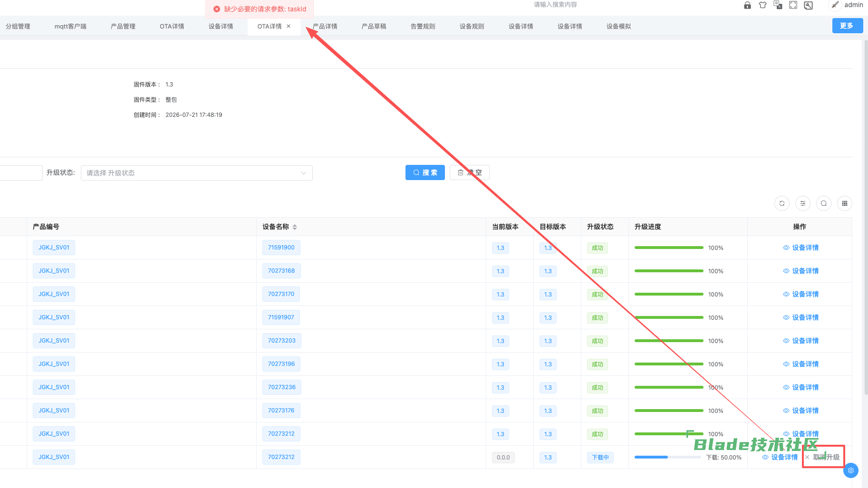The image size is (868, 488).
Task: View 设备详情 for device 70273203
Action: point(801,341)
